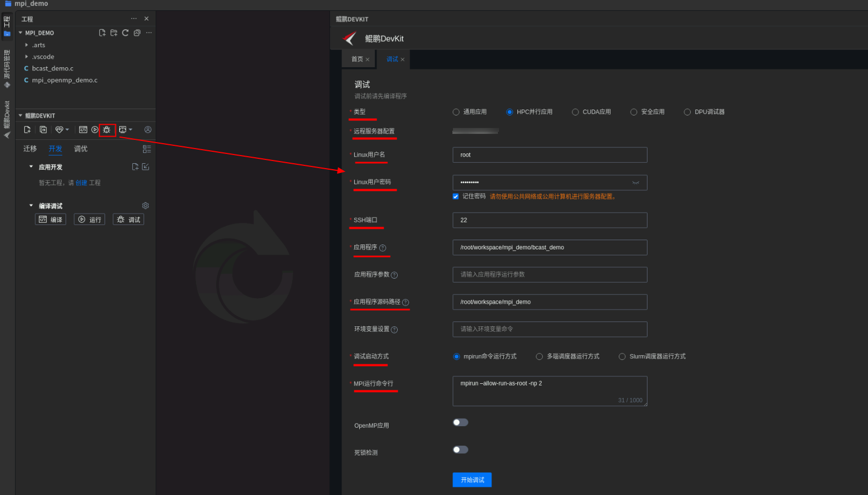Click the new project icon in 鲲鹏DevKit toolbar
The height and width of the screenshot is (495, 868).
pos(27,130)
